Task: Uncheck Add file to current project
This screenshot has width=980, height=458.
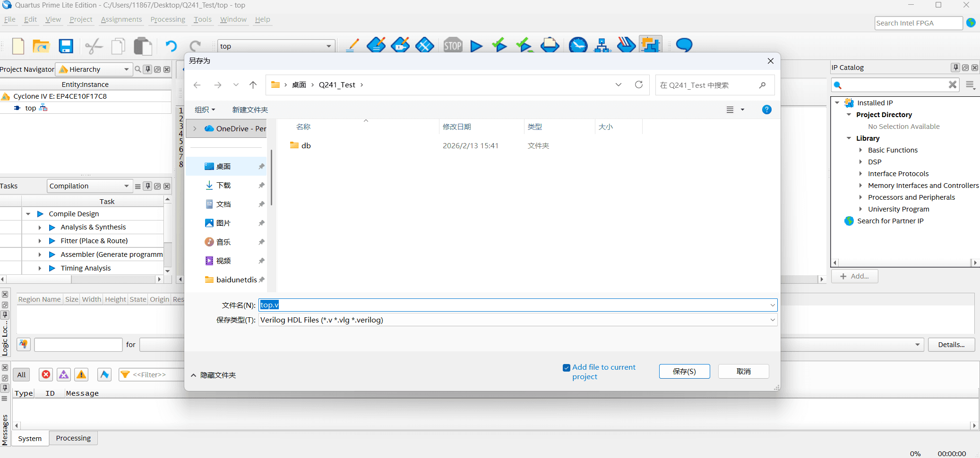Action: (x=567, y=368)
